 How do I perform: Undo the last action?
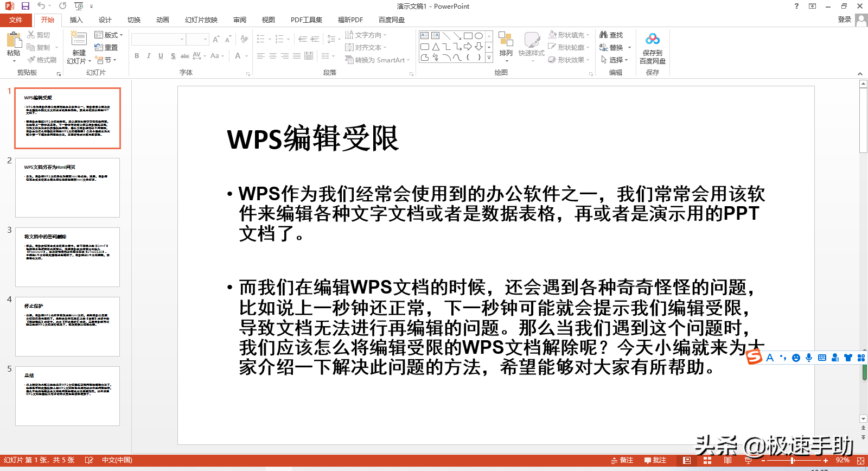[41, 6]
